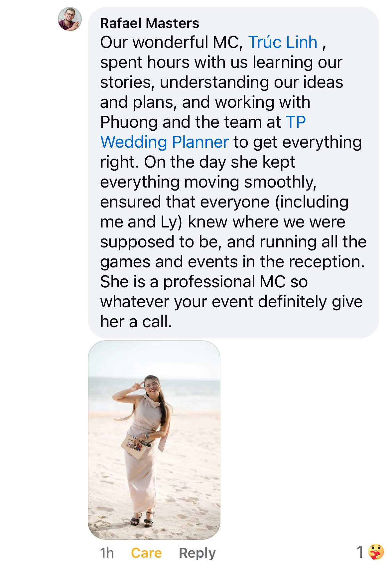The height and width of the screenshot is (572, 392).
Task: Reply to Rafael Masters' comment
Action: click(197, 553)
